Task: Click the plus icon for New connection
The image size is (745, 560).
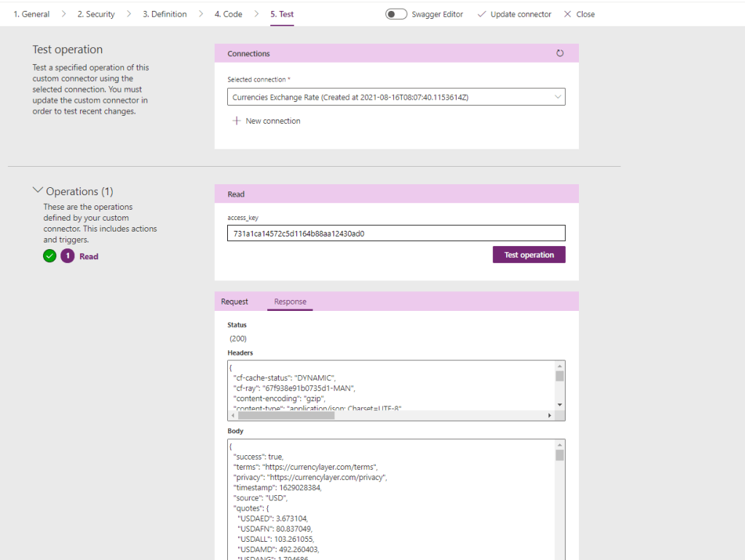Action: coord(236,121)
